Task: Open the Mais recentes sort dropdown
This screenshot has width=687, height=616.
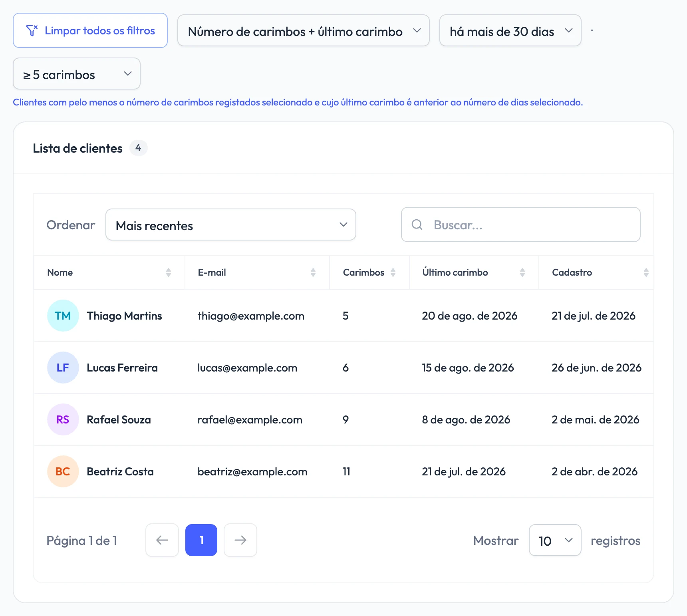Action: (231, 225)
